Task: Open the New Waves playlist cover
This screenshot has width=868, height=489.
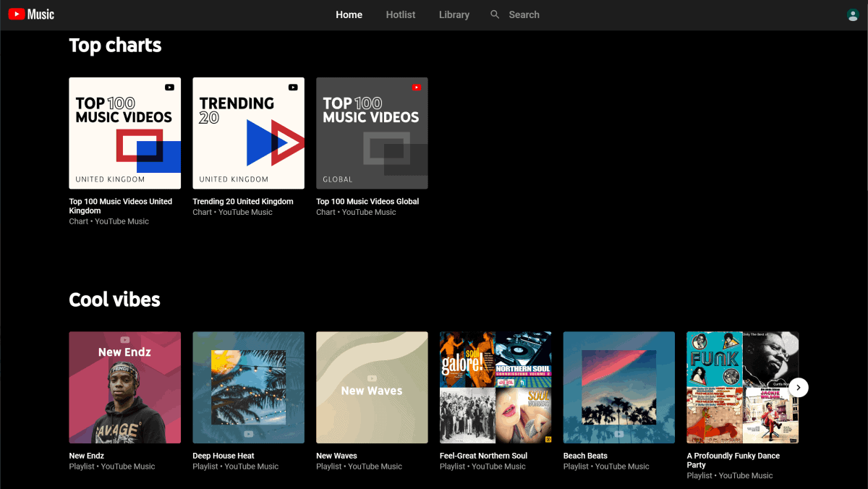Action: click(x=372, y=387)
